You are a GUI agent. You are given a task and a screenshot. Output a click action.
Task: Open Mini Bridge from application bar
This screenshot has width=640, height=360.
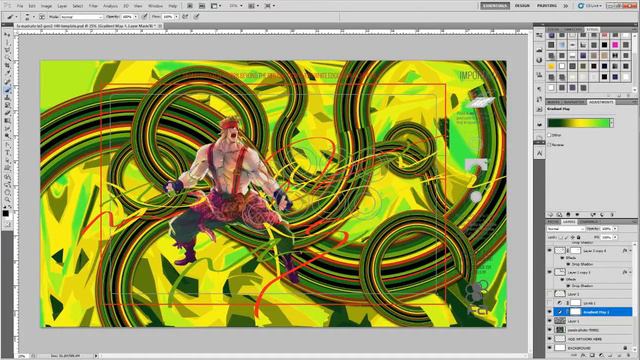pyautogui.click(x=202, y=6)
